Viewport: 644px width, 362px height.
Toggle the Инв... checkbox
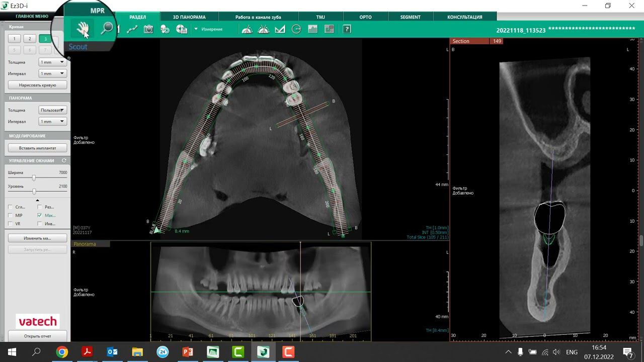tap(40, 224)
